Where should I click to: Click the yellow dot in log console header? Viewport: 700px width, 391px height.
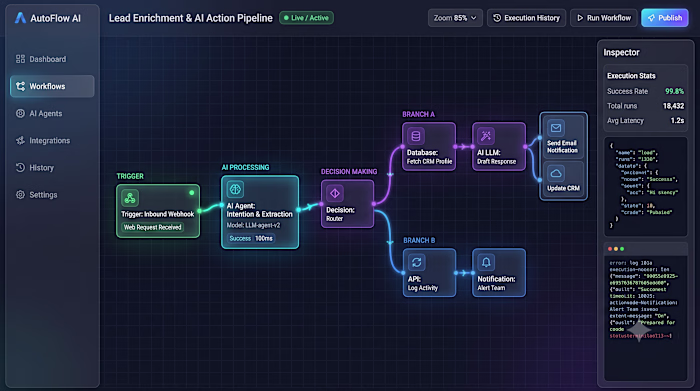[x=616, y=249]
